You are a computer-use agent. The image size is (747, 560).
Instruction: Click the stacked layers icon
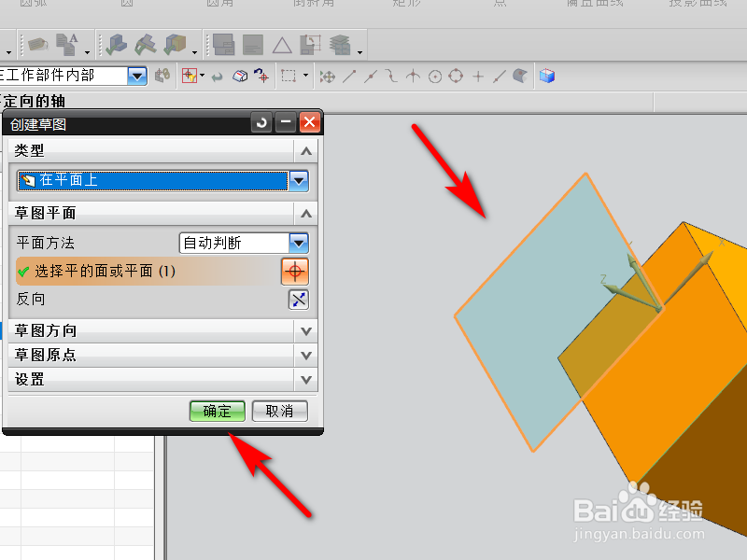tap(340, 45)
